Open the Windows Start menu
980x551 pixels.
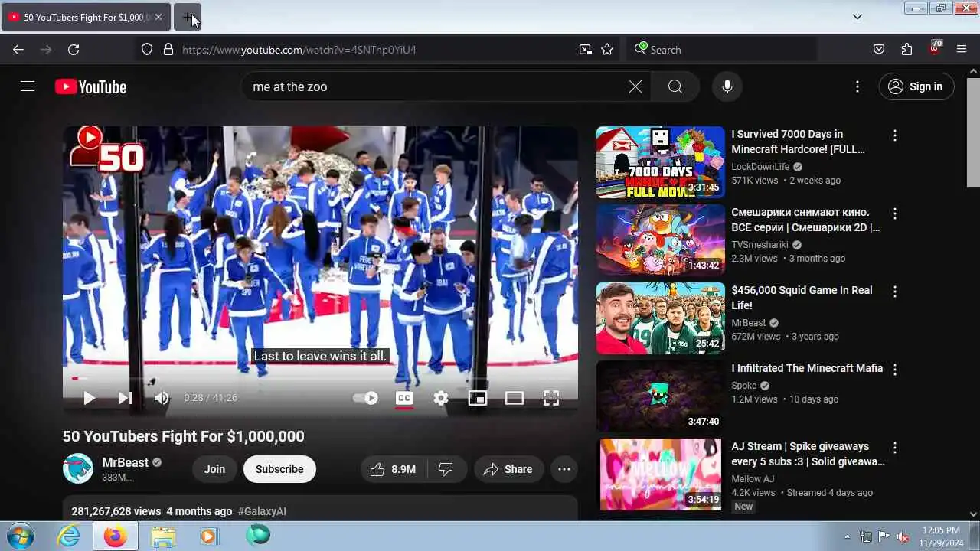tap(20, 536)
